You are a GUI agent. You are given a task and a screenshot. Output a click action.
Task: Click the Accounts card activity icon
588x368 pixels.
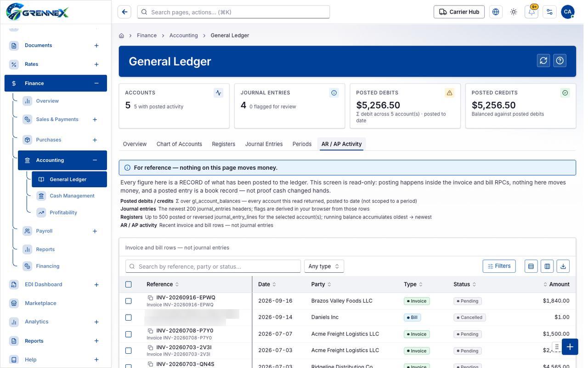click(218, 93)
